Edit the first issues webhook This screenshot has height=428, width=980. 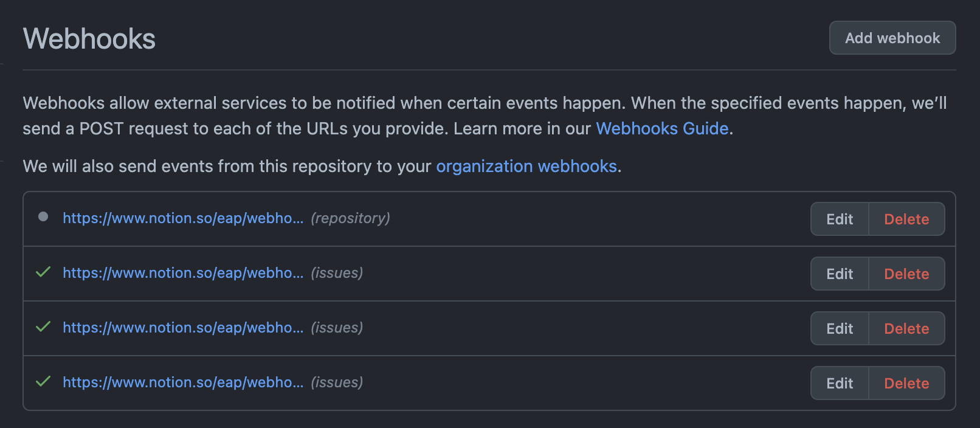[840, 274]
